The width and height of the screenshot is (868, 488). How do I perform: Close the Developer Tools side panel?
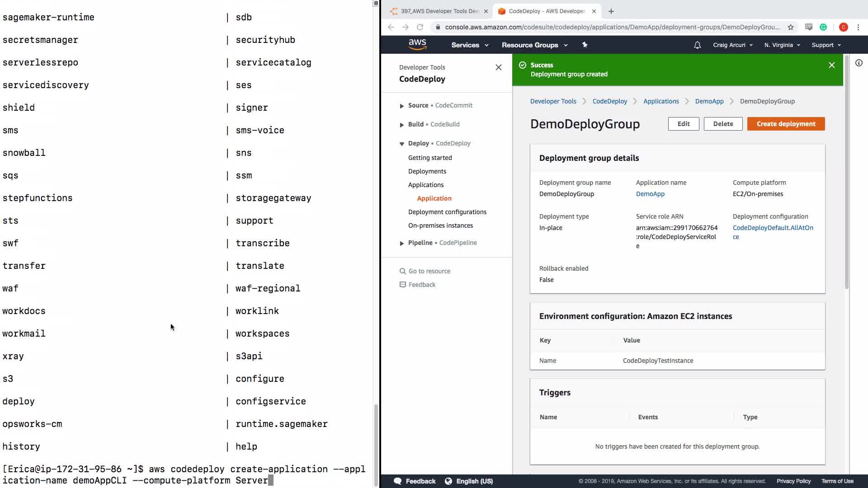coord(498,67)
